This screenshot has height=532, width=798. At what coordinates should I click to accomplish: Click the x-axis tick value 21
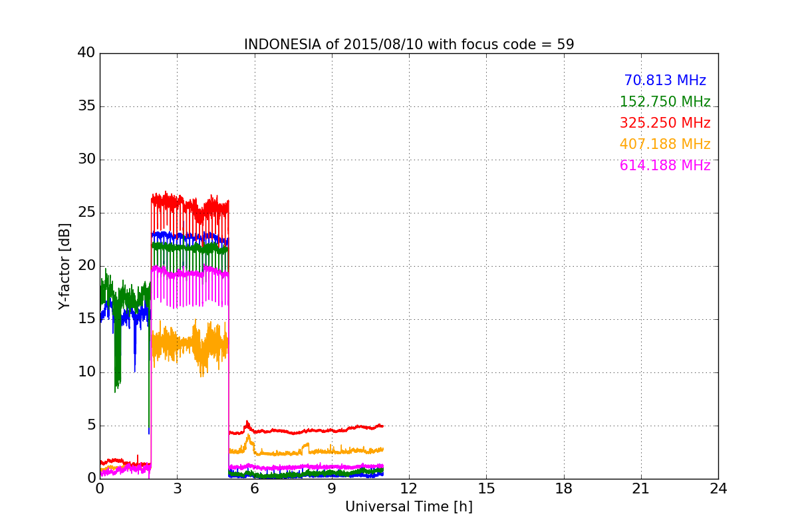[641, 489]
